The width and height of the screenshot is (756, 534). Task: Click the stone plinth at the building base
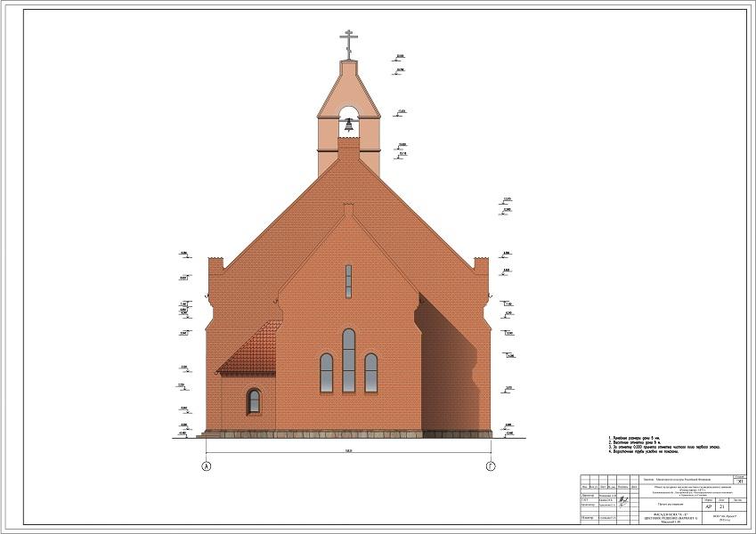(x=348, y=434)
